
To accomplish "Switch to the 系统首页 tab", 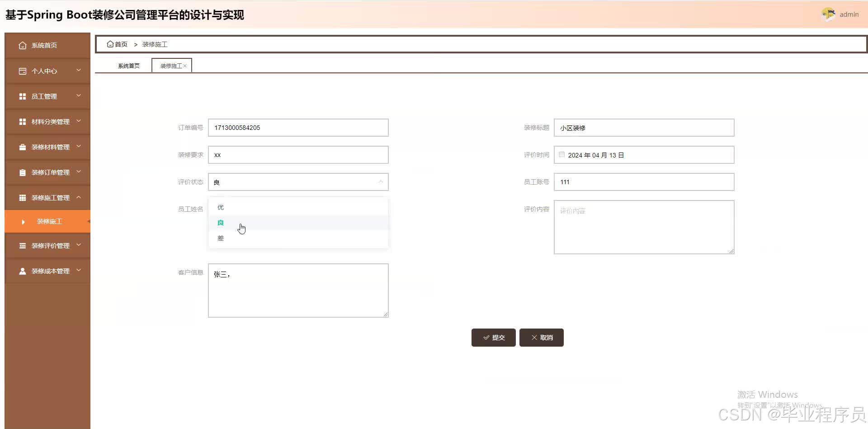I will point(129,66).
